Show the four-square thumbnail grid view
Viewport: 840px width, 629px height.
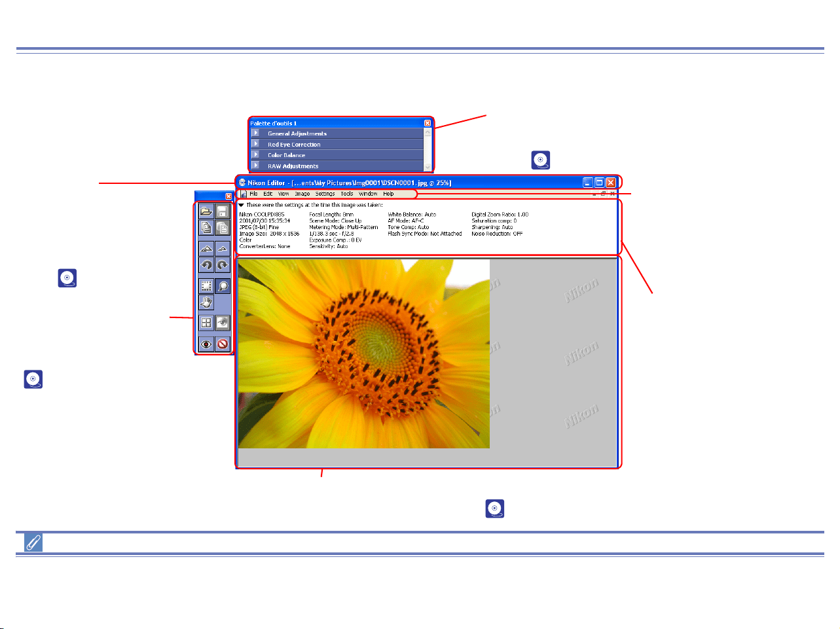tap(206, 323)
